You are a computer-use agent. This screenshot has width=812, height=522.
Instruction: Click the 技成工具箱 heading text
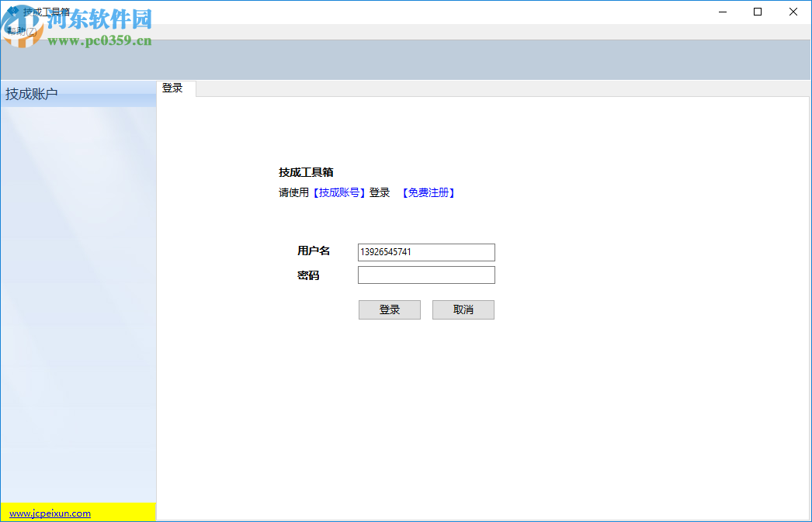click(x=306, y=172)
